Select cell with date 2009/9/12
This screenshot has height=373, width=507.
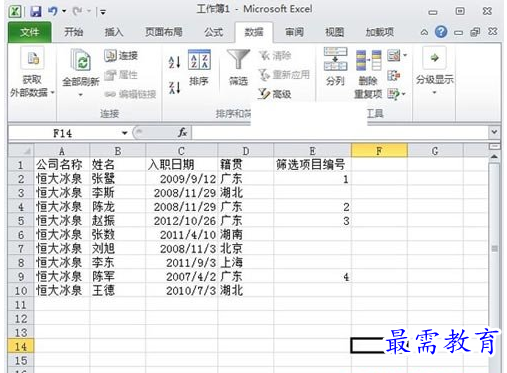(181, 179)
